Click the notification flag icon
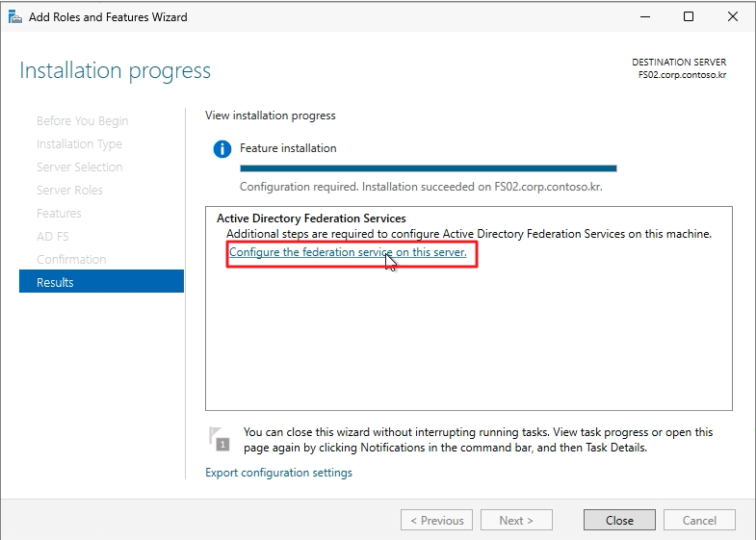 [220, 438]
